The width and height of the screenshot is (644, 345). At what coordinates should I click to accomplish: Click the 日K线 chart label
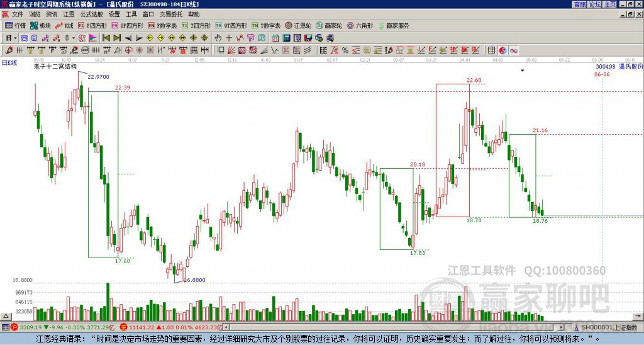(9, 63)
